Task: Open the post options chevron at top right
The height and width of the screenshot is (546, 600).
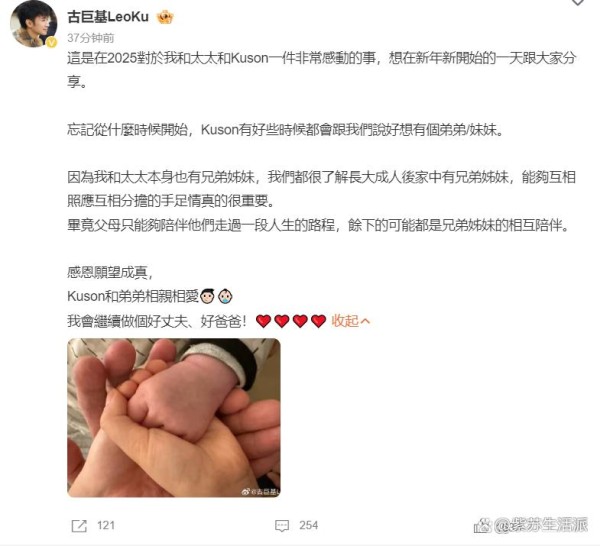Action: tap(577, 3)
